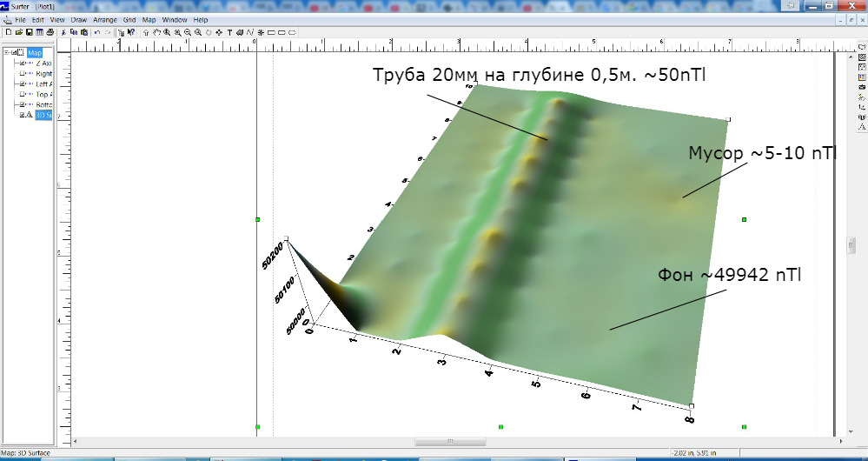
Task: Undo last action arrow icon
Action: (96, 33)
